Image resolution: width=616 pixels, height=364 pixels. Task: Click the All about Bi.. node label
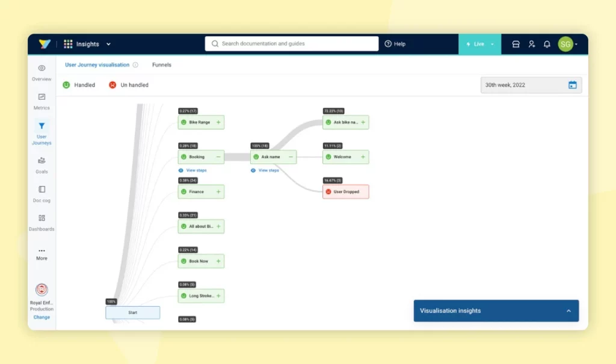(x=201, y=226)
